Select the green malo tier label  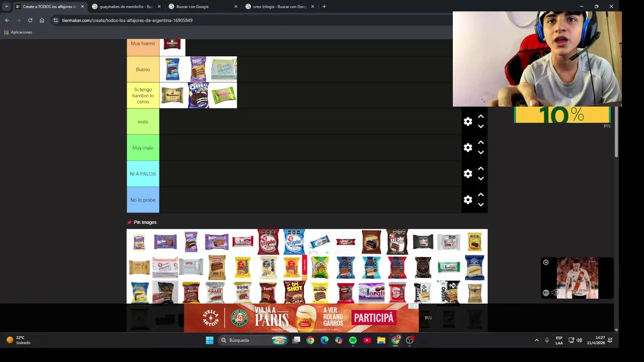point(143,122)
